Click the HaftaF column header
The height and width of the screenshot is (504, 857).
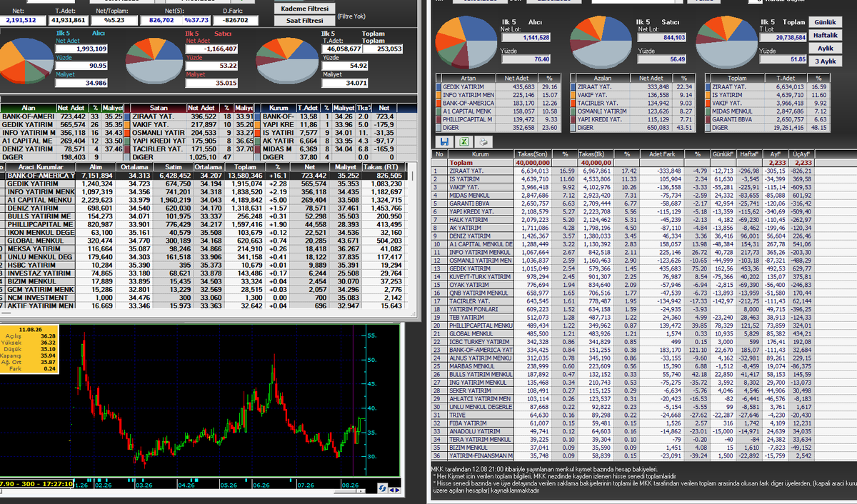750,153
